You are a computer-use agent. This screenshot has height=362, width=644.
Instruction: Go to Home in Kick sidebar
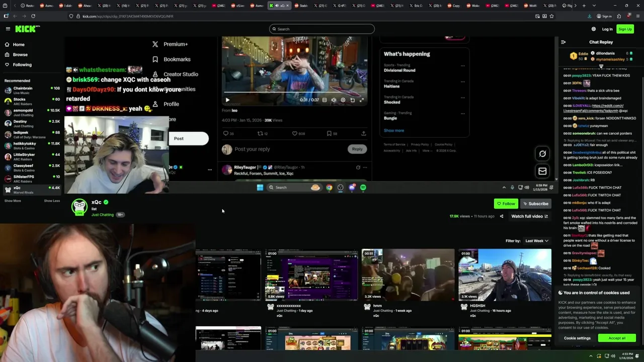tap(18, 45)
